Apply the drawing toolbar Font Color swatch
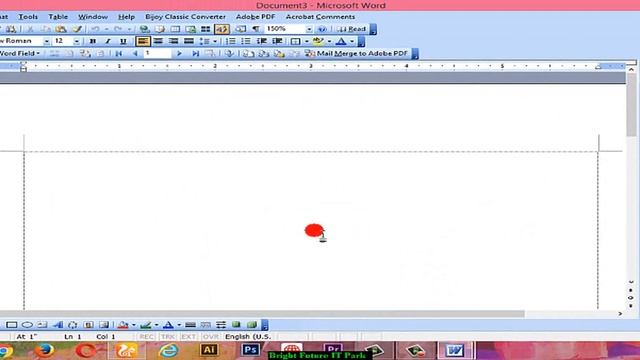Viewport: 640px width, 360px height. (x=168, y=325)
